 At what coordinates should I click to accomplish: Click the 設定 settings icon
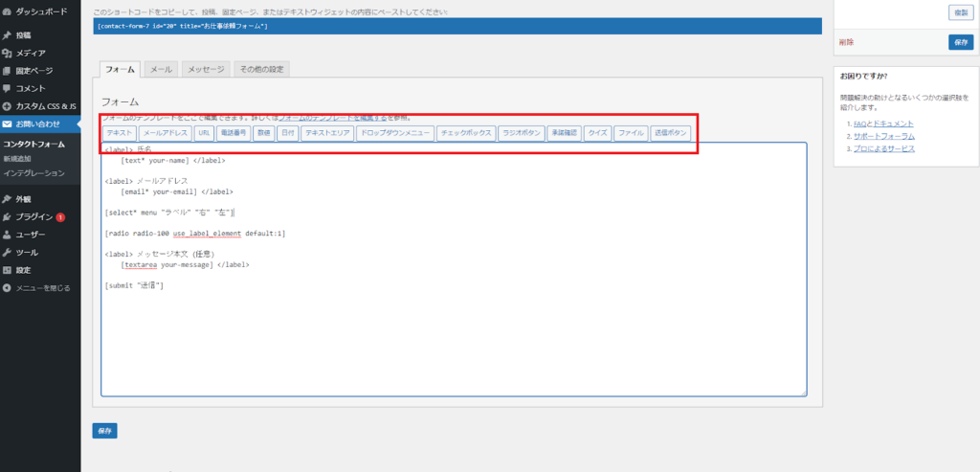8,270
